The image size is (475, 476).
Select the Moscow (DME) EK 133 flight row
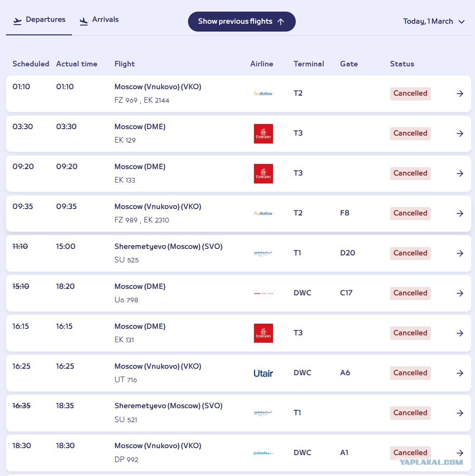tap(239, 174)
